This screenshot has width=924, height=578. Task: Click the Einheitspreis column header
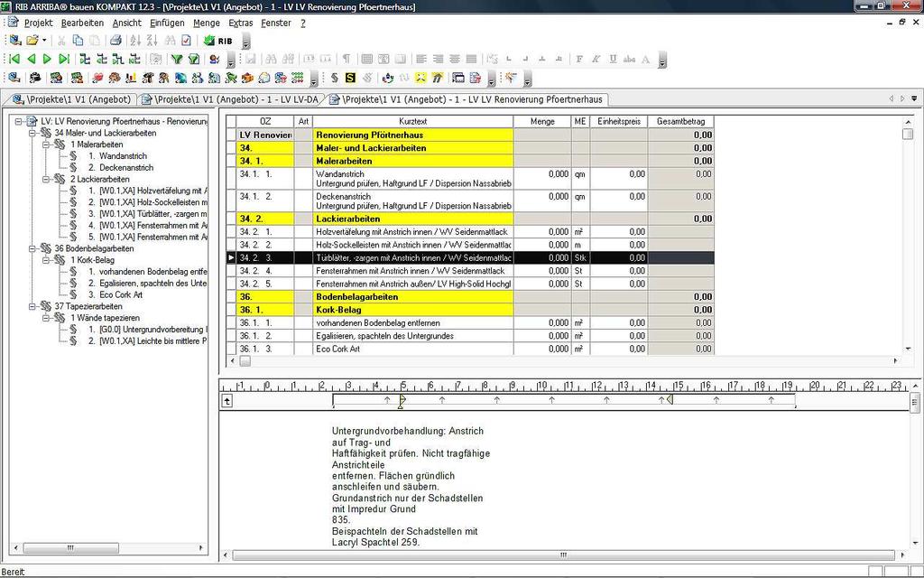[619, 122]
